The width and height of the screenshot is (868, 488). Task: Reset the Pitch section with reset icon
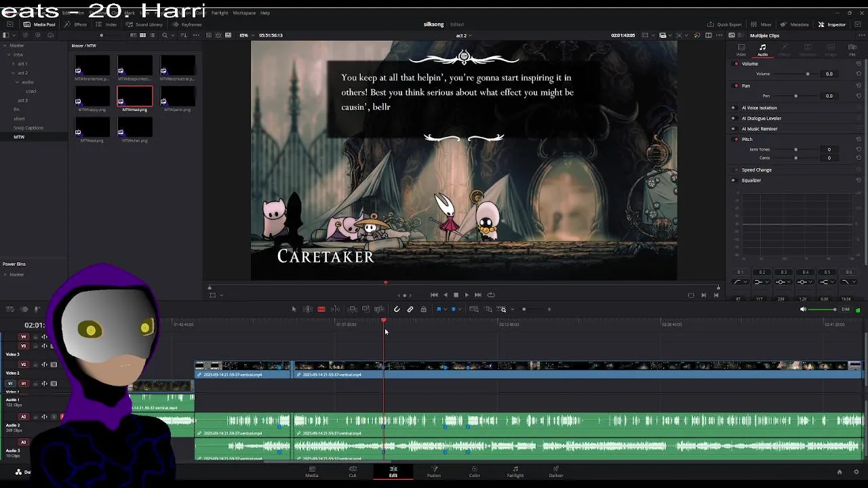[x=859, y=139]
